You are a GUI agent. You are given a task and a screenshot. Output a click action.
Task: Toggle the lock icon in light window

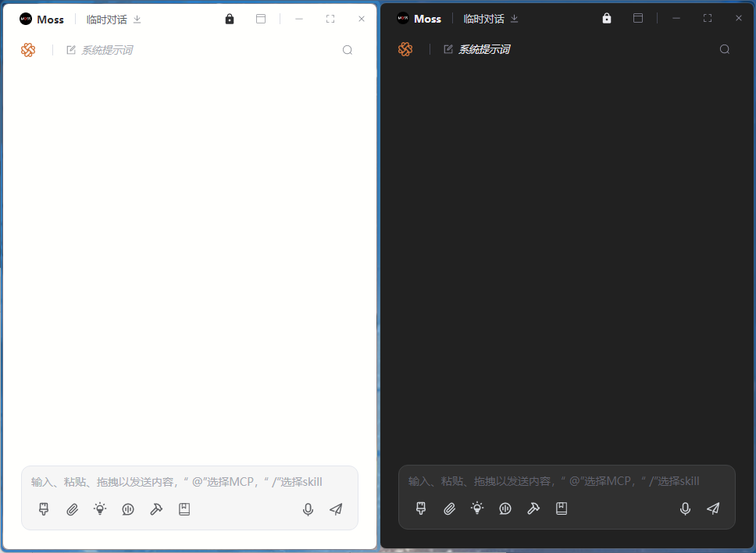pyautogui.click(x=230, y=19)
